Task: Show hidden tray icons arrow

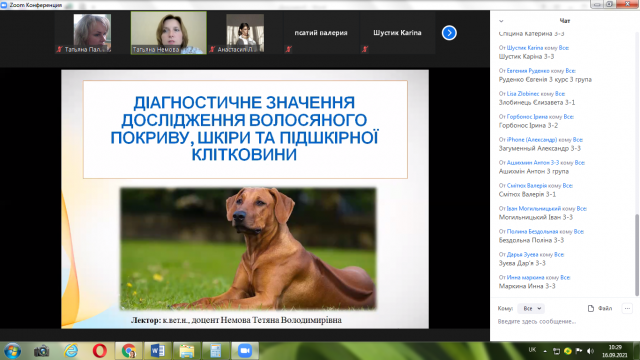Action: [x=545, y=351]
